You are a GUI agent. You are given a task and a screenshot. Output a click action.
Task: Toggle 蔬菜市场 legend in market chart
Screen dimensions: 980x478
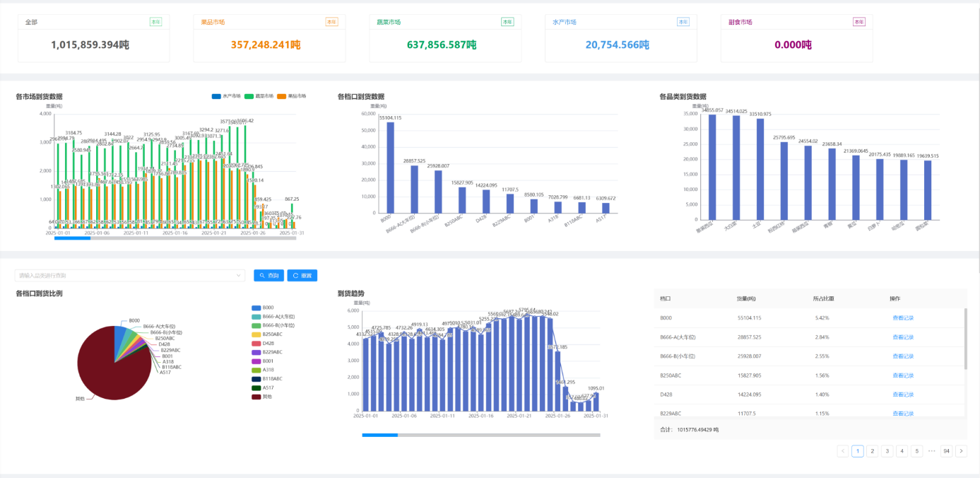click(x=259, y=95)
